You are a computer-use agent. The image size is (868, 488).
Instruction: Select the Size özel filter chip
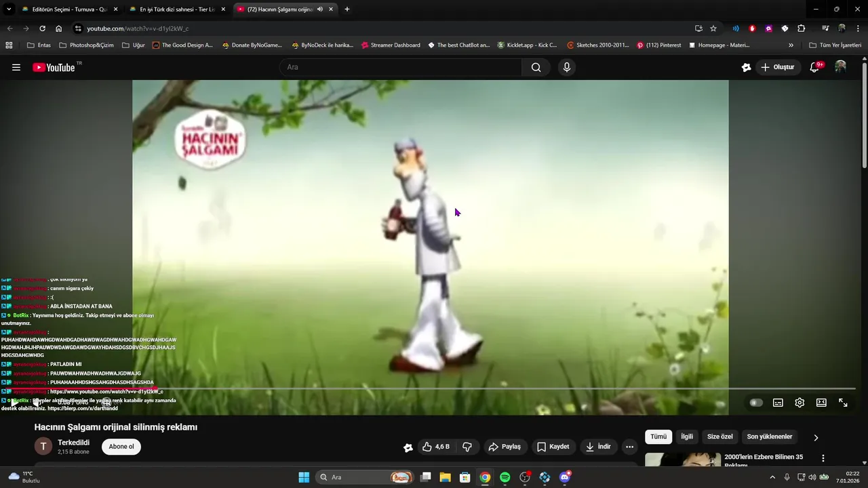coord(720,436)
